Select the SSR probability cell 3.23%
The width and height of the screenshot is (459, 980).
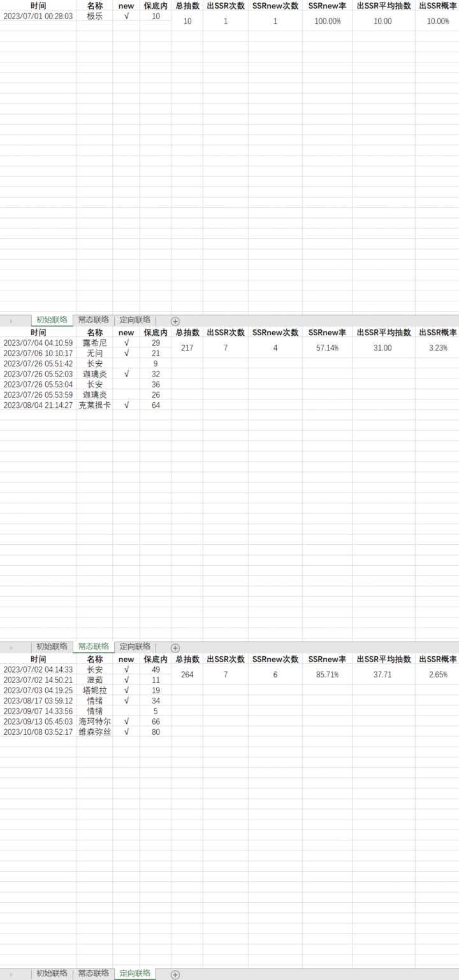click(x=437, y=348)
